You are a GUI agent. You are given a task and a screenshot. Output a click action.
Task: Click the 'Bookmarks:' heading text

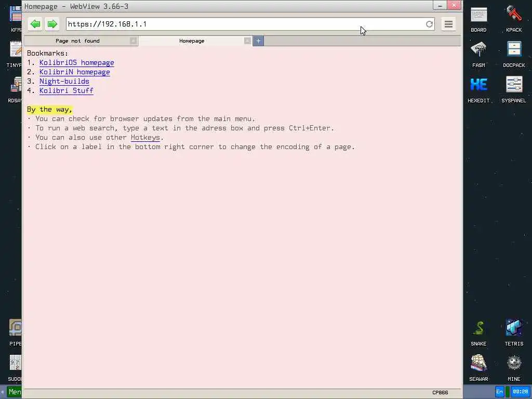(x=47, y=54)
